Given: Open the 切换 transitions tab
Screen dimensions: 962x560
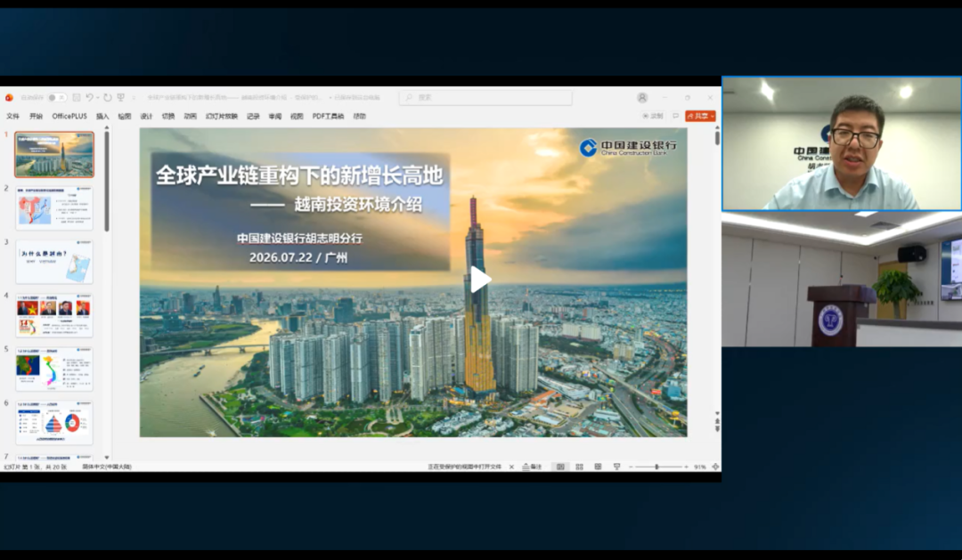Looking at the screenshot, I should (x=168, y=116).
